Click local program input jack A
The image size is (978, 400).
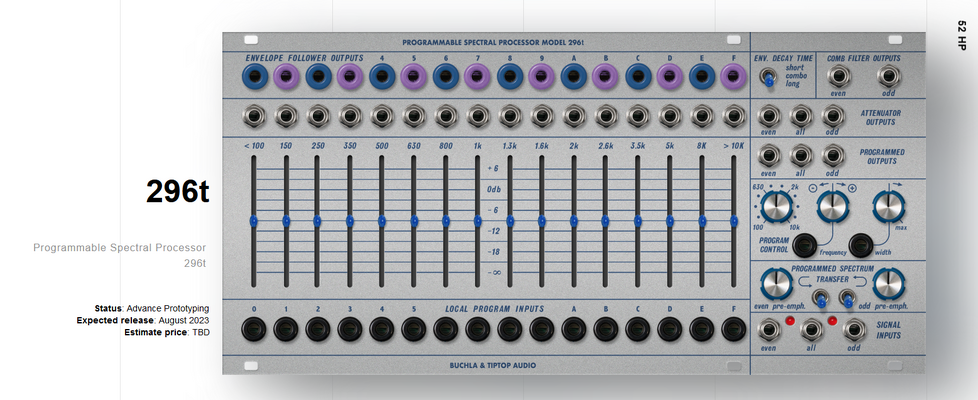coord(574,329)
